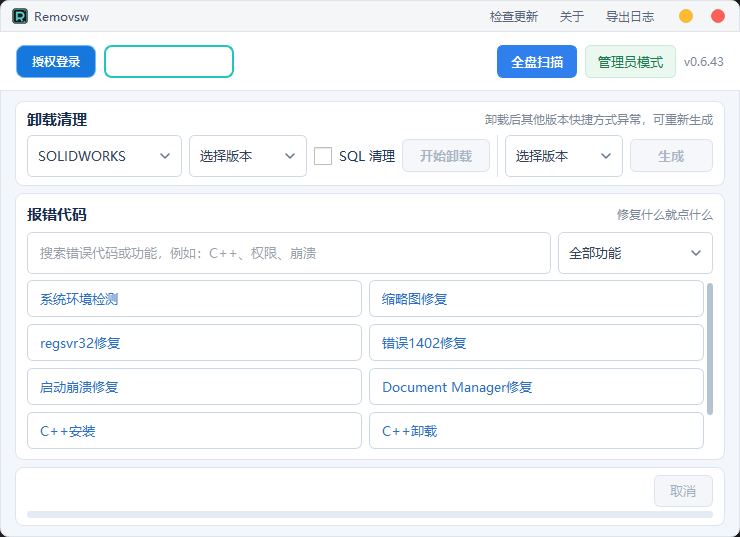Click 导出日志 to export logs
The height and width of the screenshot is (537, 740).
tap(630, 17)
